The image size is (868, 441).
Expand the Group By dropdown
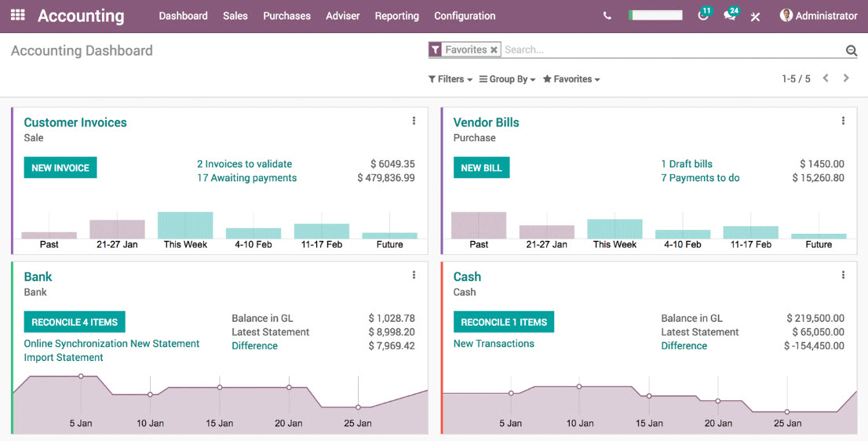click(508, 79)
